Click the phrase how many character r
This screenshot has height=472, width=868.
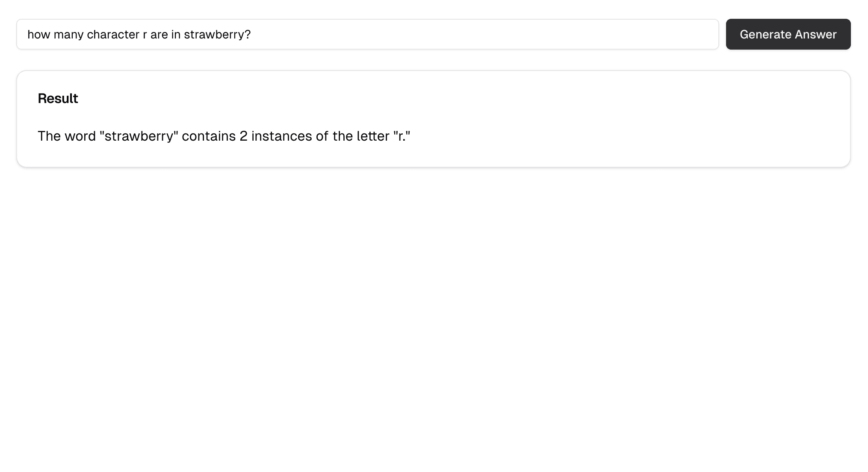[88, 34]
